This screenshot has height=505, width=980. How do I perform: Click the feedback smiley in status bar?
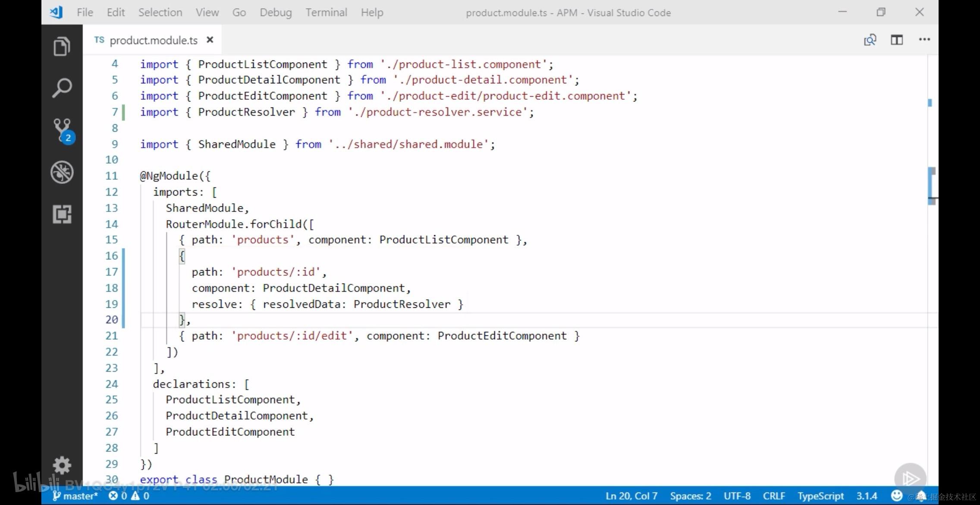pos(896,496)
